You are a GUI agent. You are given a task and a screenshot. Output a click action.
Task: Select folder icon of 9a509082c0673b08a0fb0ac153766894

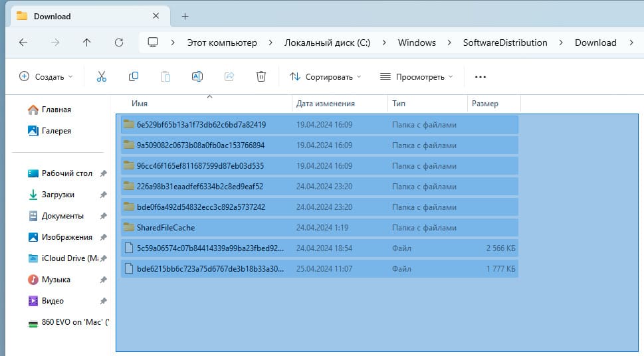click(129, 145)
